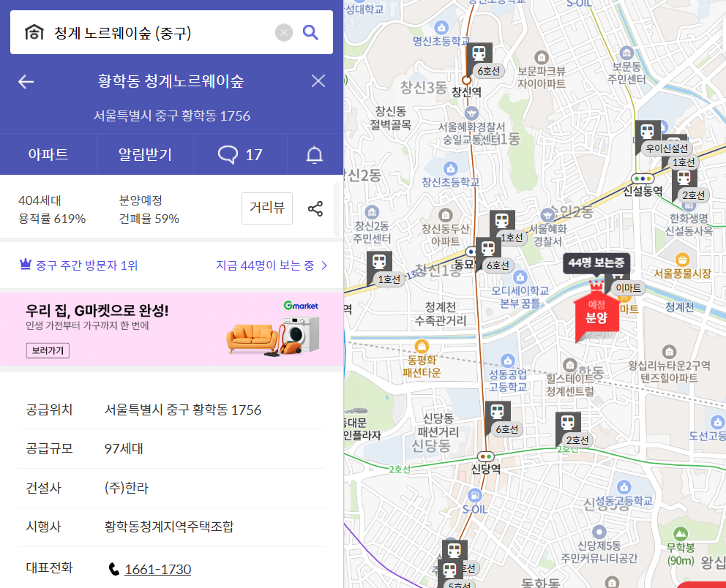This screenshot has width=726, height=588.
Task: Open 거리뷰 street view
Action: 266,208
